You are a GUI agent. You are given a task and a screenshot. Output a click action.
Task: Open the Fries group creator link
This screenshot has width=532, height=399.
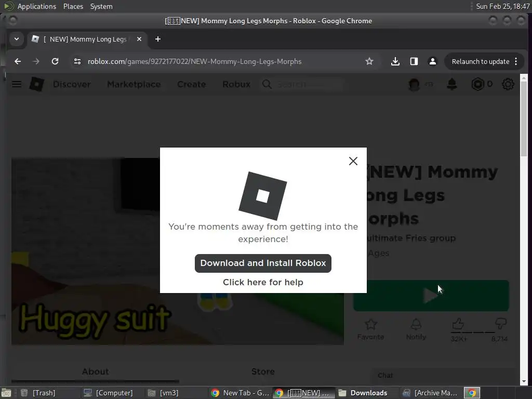pos(411,238)
